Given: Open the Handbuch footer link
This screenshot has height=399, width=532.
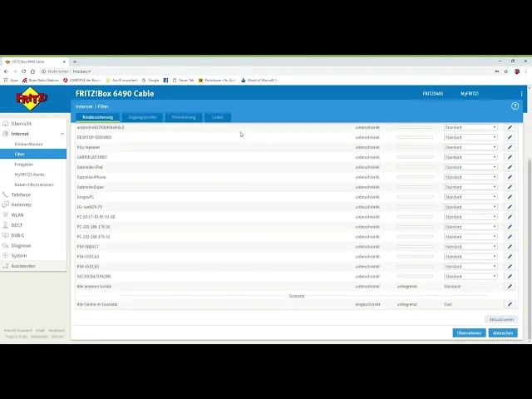Looking at the screenshot, I should point(56,331).
